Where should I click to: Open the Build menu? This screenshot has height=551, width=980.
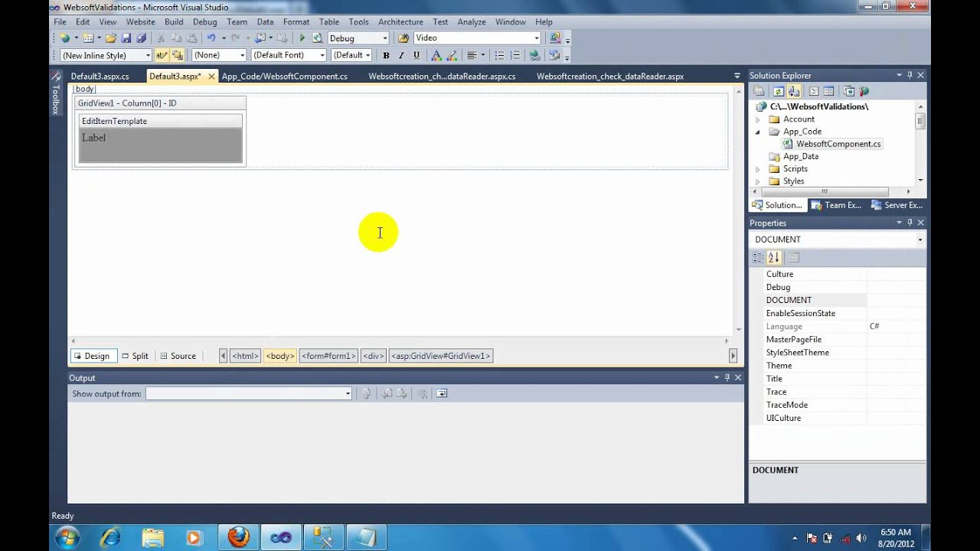[x=174, y=22]
